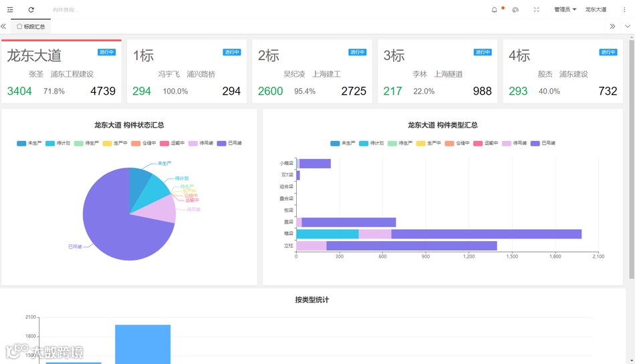Toggle 运输中 in type bar chart legend

coord(486,143)
